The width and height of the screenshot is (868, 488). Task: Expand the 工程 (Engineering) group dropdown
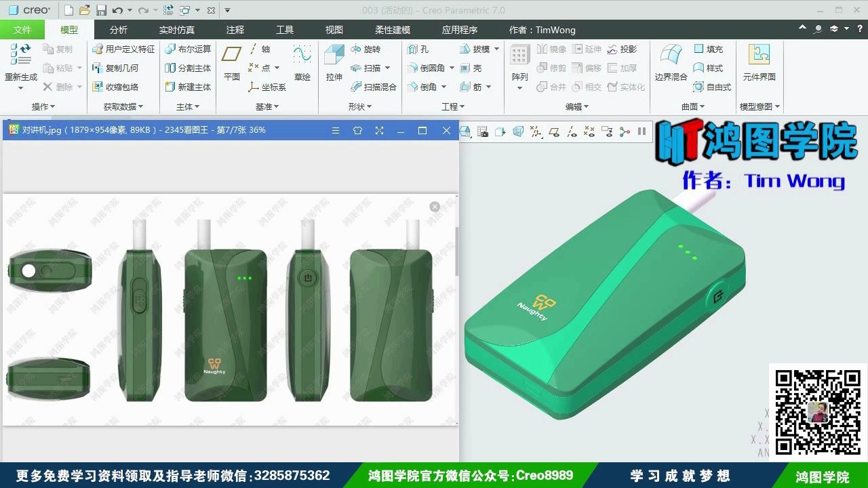click(x=453, y=106)
